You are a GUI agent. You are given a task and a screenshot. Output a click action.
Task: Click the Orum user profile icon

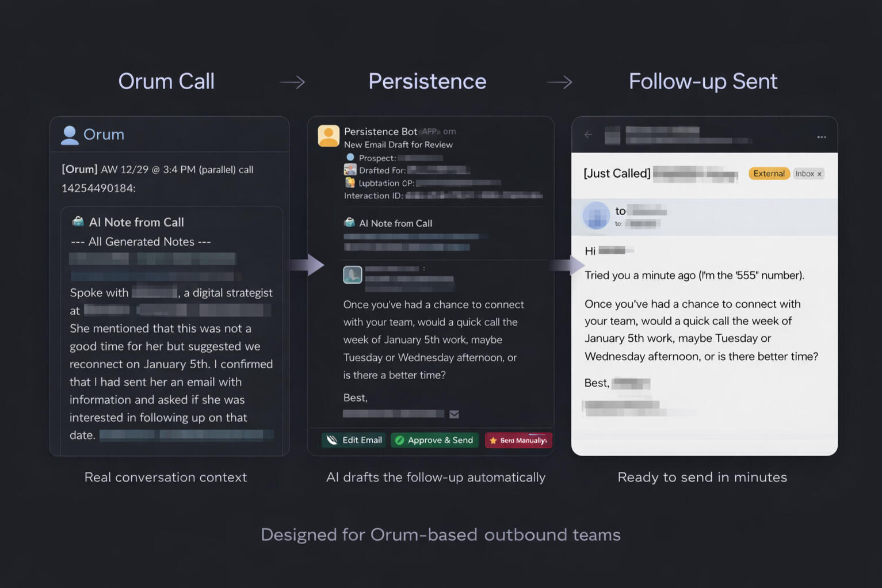[70, 135]
